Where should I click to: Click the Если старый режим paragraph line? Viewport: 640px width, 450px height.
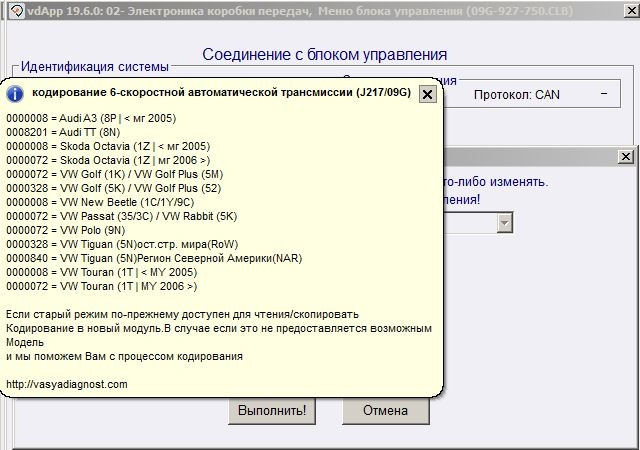(x=182, y=314)
